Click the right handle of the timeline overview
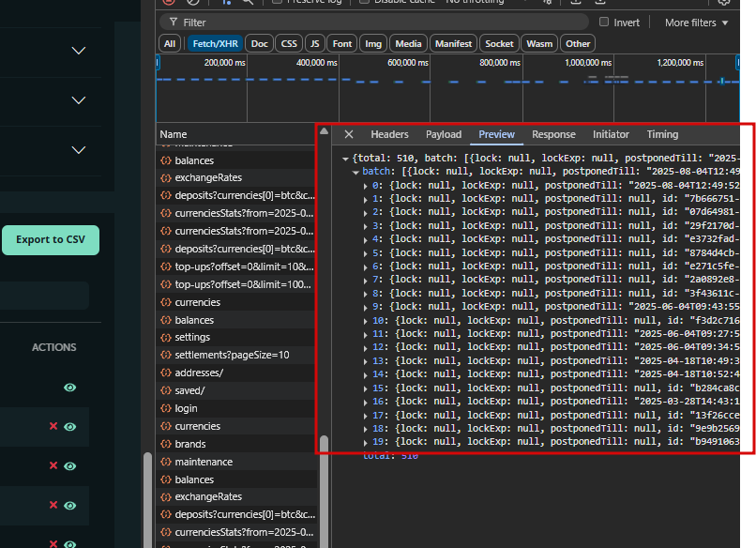 [x=737, y=63]
